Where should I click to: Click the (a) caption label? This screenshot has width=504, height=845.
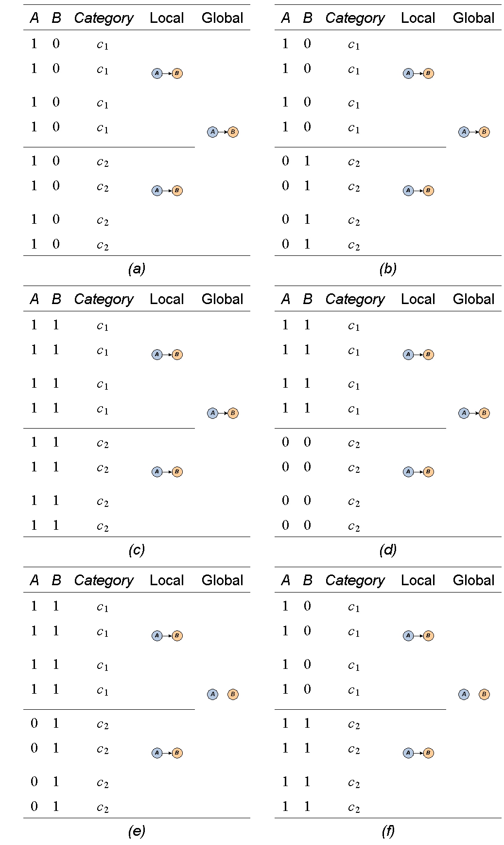click(x=137, y=269)
